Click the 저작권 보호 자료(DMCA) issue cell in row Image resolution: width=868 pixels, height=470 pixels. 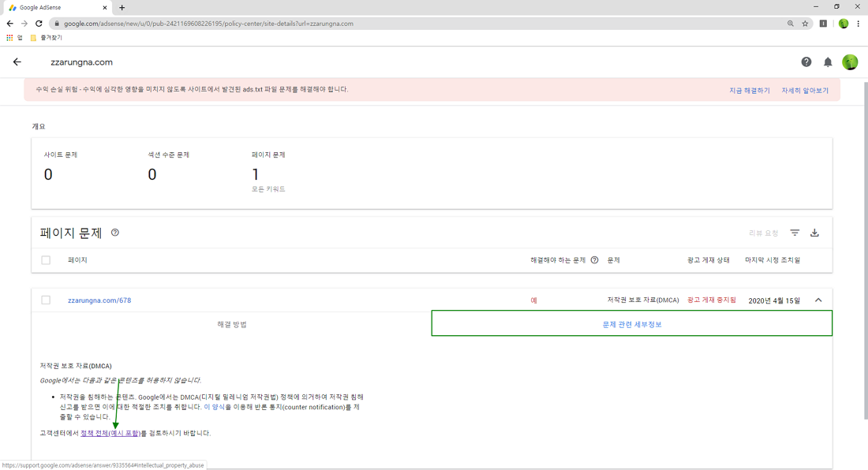[x=642, y=300]
